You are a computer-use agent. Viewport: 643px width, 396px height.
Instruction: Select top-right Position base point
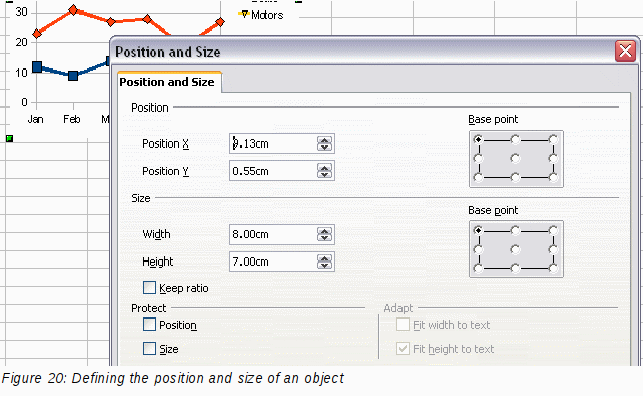tap(553, 139)
